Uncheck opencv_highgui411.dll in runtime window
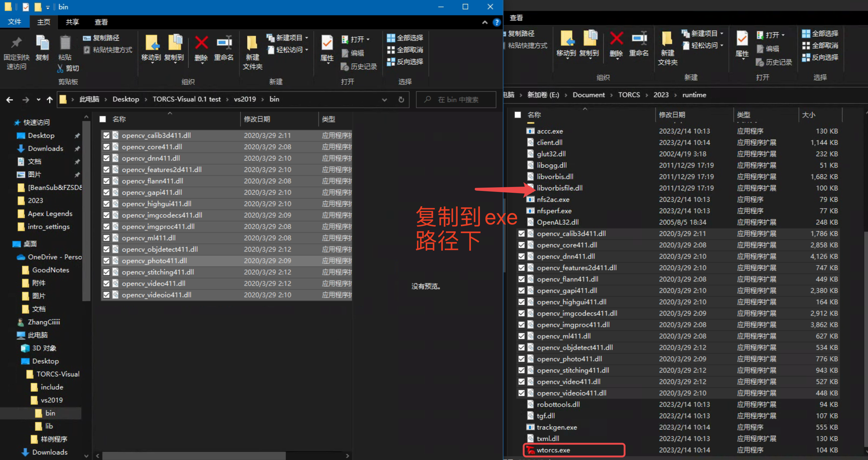The height and width of the screenshot is (460, 868). (522, 302)
